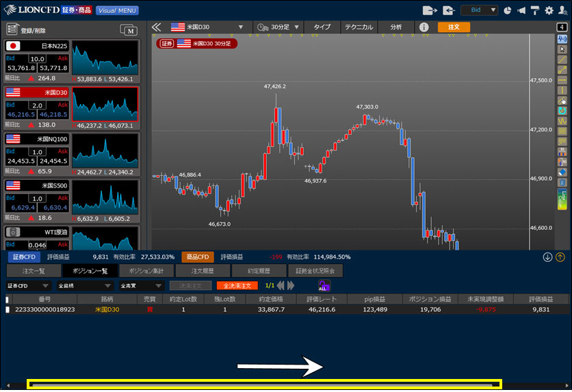
Task: Click the horizontal scrollbar at the bottom
Action: coord(264,385)
